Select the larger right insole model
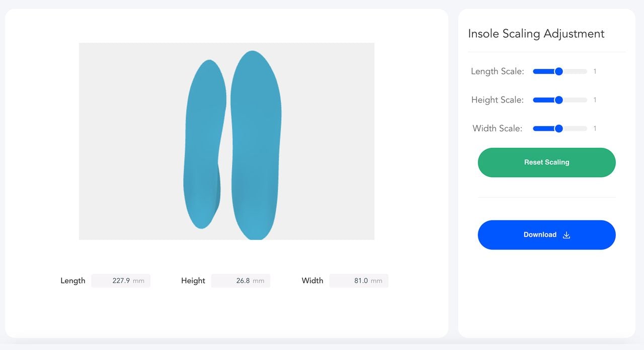Image resolution: width=644 pixels, height=350 pixels. point(256,146)
